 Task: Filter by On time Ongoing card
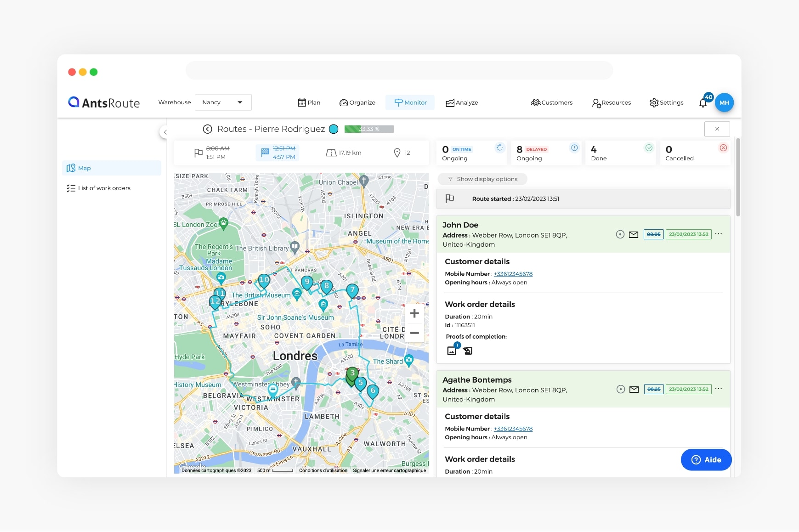471,153
